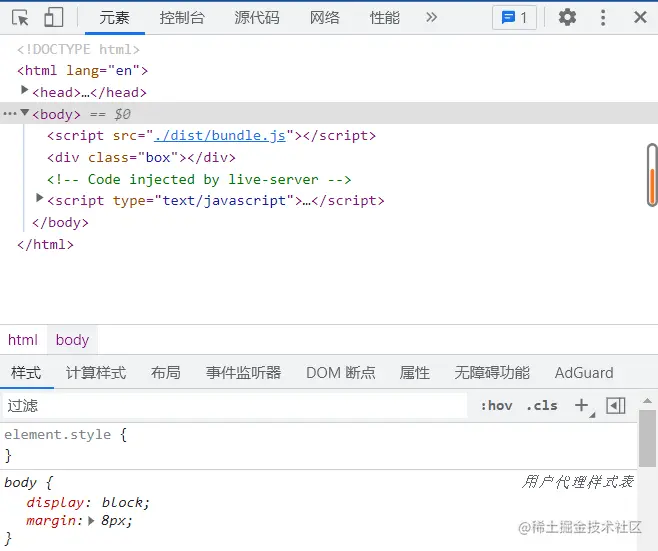Expand the script type text/javascript node

[x=39, y=198]
